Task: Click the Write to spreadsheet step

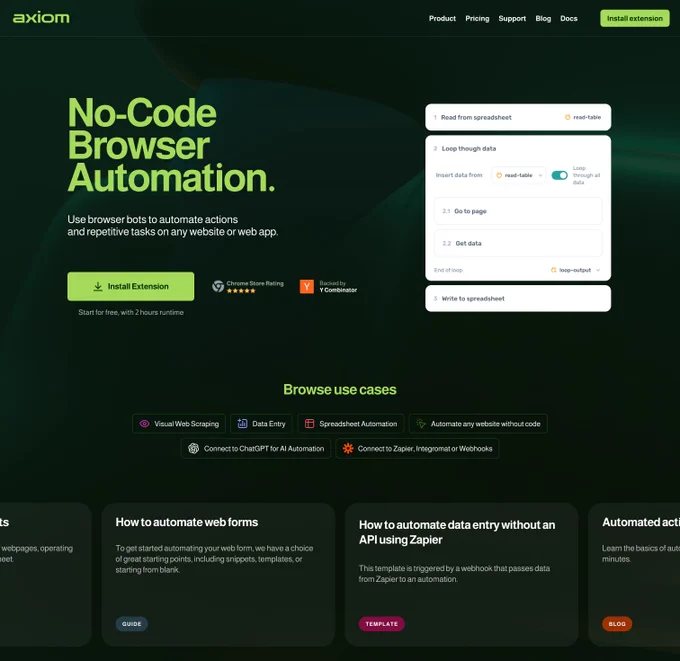Action: point(518,298)
